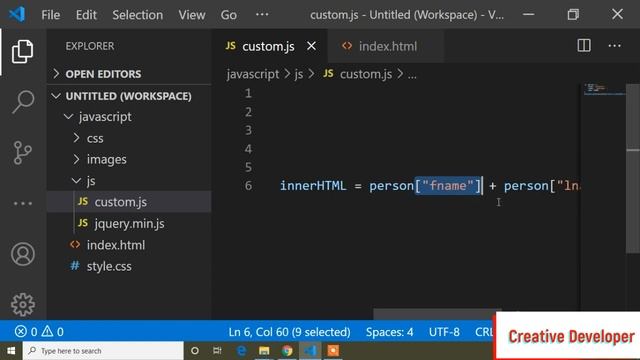Screen dimensions: 640x360
Task: Click the editor vertical scrollbar
Action: [x=633, y=168]
